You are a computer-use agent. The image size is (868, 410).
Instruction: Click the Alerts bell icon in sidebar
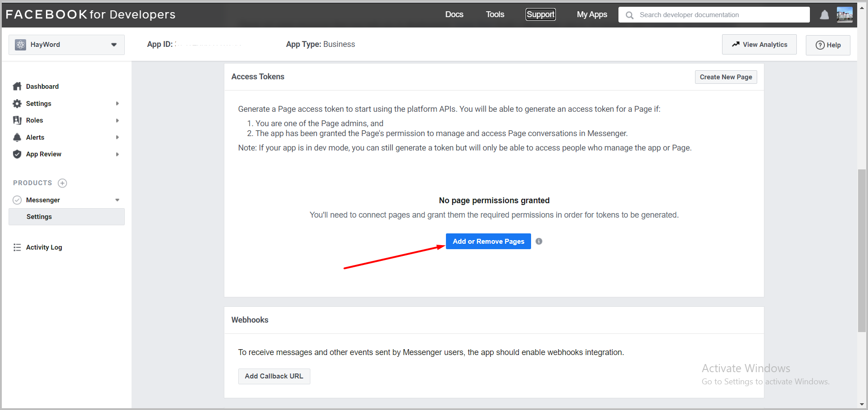tap(17, 137)
